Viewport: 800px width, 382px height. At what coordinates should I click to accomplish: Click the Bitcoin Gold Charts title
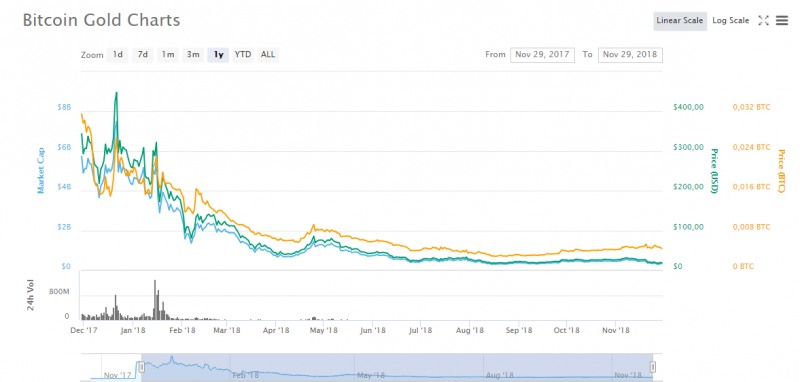(102, 20)
